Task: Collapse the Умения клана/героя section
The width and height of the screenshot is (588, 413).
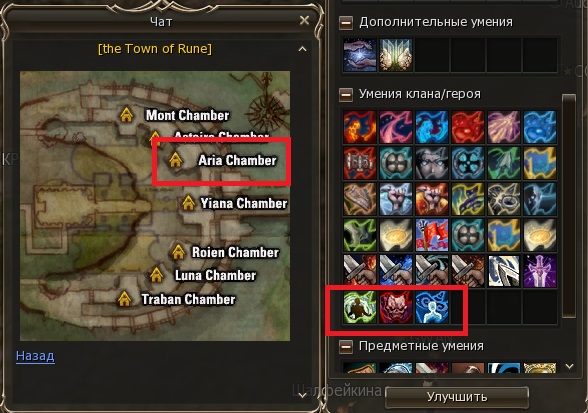Action: [346, 95]
